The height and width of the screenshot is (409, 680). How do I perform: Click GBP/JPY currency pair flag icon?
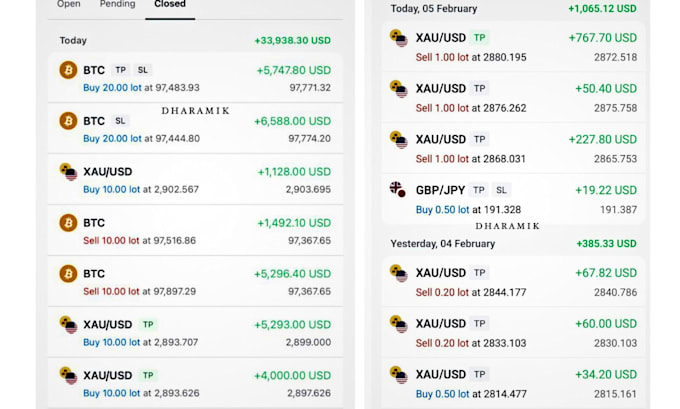click(x=398, y=189)
